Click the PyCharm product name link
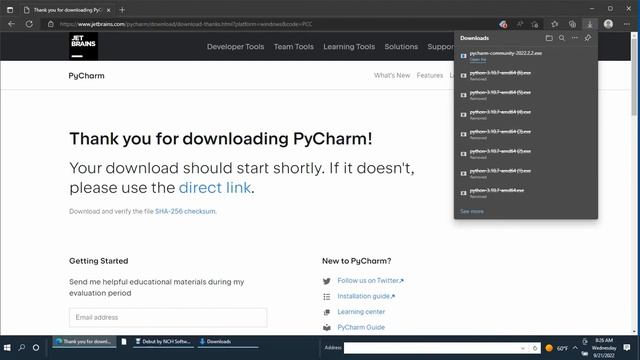This screenshot has height=360, width=640. (x=87, y=76)
